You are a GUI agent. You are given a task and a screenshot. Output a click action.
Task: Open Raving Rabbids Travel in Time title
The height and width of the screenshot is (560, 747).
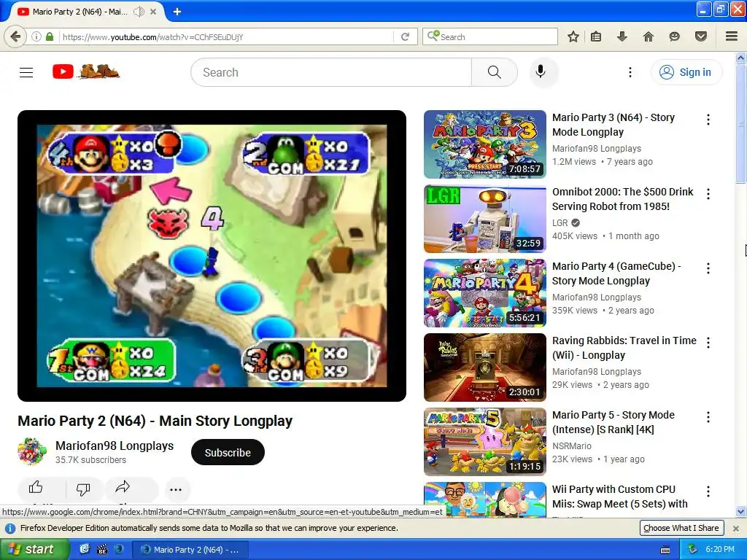click(x=624, y=348)
